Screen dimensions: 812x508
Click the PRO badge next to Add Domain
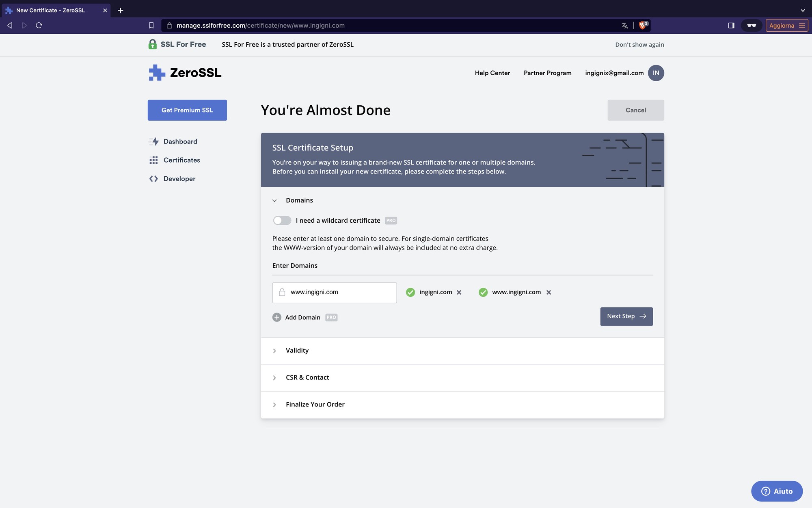(x=331, y=317)
